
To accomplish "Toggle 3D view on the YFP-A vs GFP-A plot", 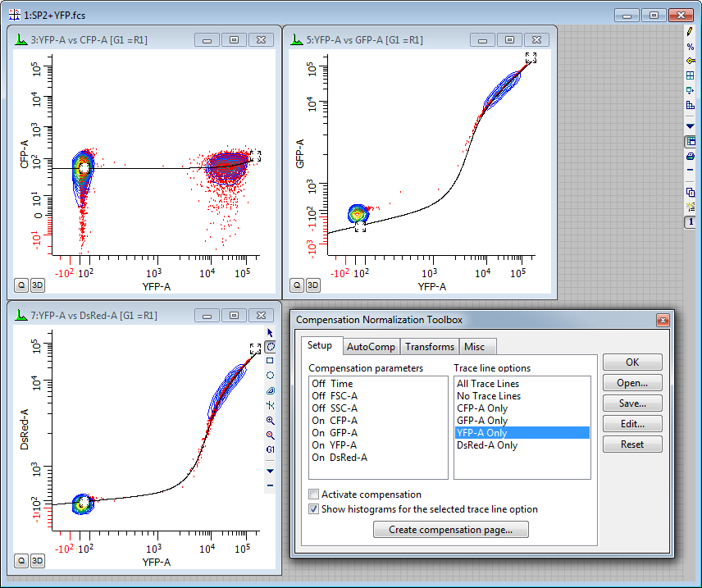I will pos(313,285).
